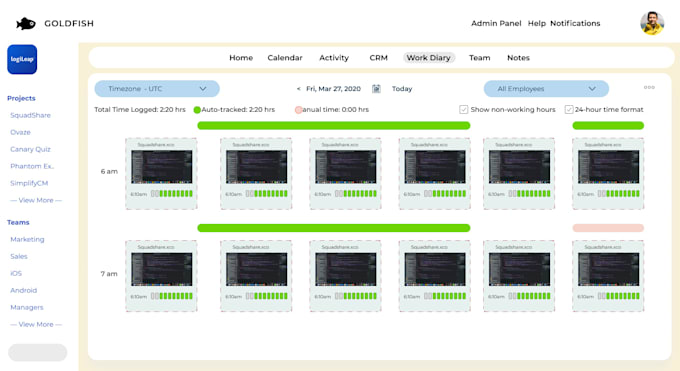Switch to the Notes tab
680x371 pixels.
point(518,58)
